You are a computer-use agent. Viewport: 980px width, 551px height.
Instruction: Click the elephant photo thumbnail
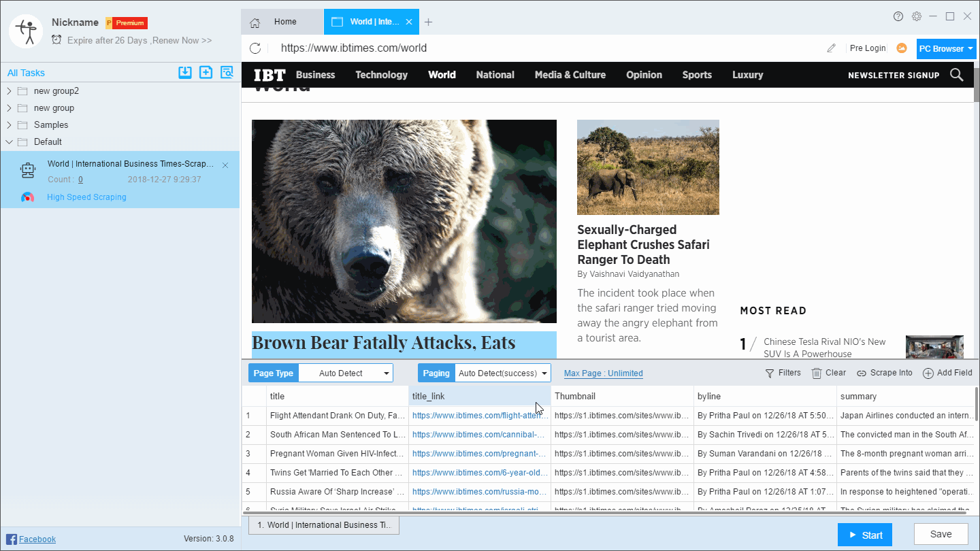click(648, 167)
